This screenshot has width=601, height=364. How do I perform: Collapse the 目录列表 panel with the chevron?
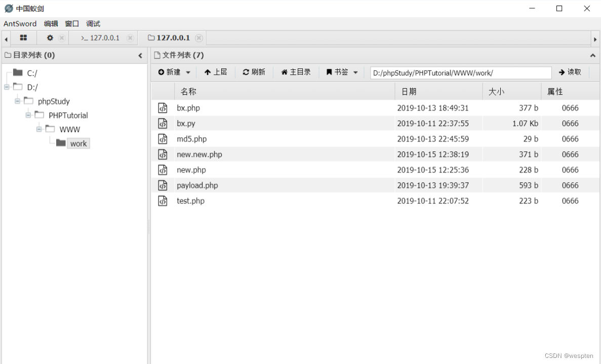click(x=140, y=56)
